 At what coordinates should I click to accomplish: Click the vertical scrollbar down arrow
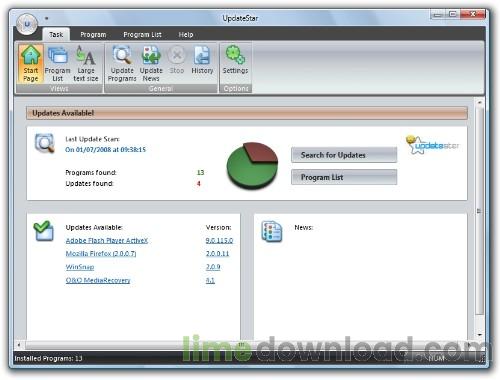point(480,335)
